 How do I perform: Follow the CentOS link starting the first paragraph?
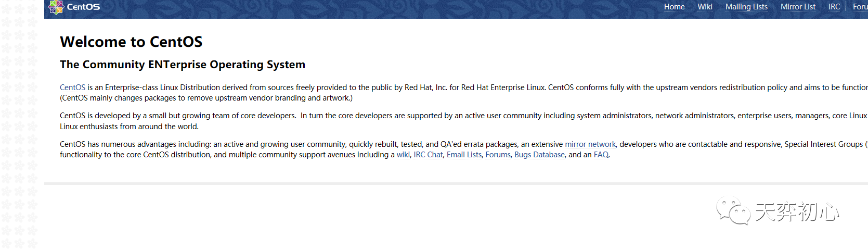72,87
